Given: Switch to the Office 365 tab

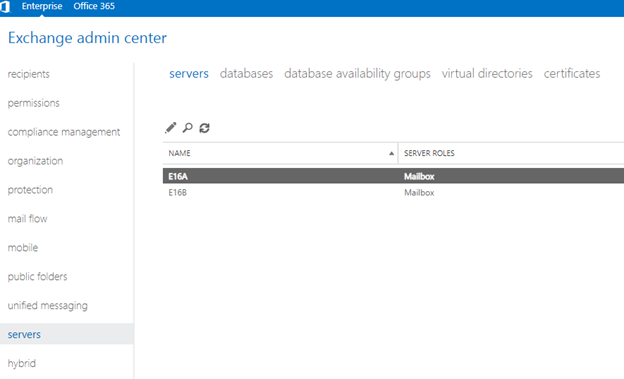Looking at the screenshot, I should point(94,6).
